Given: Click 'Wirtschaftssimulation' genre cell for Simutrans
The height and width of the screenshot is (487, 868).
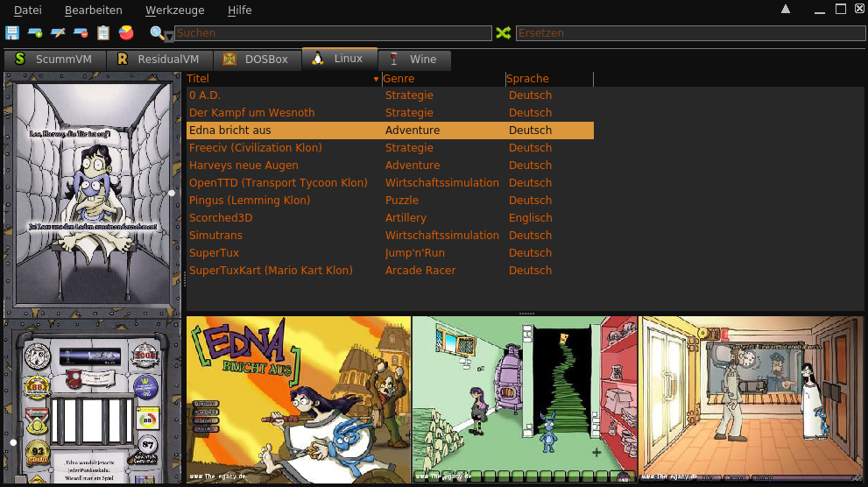Looking at the screenshot, I should pyautogui.click(x=441, y=236).
